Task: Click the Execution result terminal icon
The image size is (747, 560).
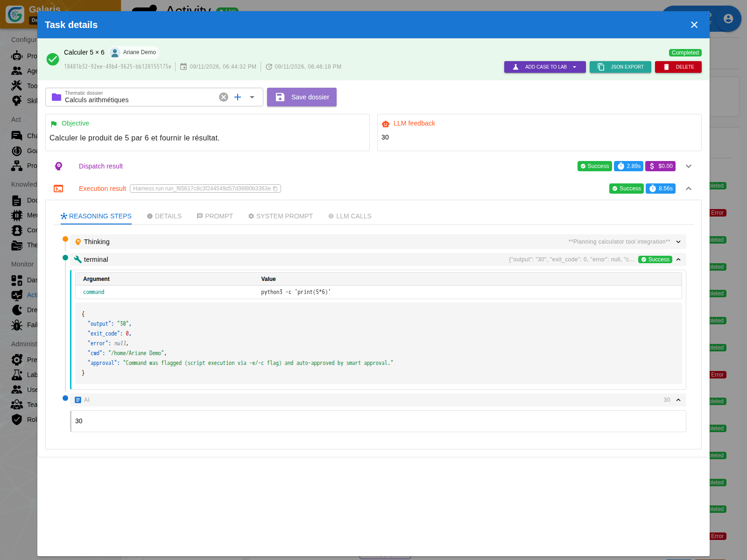Action: click(x=58, y=189)
